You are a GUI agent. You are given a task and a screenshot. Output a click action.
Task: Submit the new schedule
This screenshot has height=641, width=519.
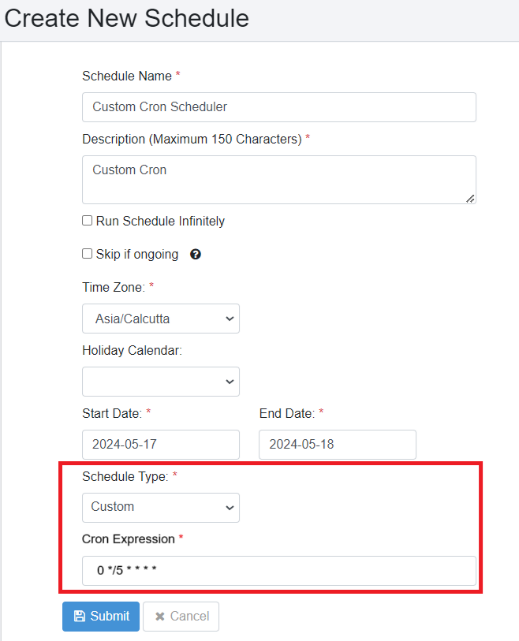(101, 616)
